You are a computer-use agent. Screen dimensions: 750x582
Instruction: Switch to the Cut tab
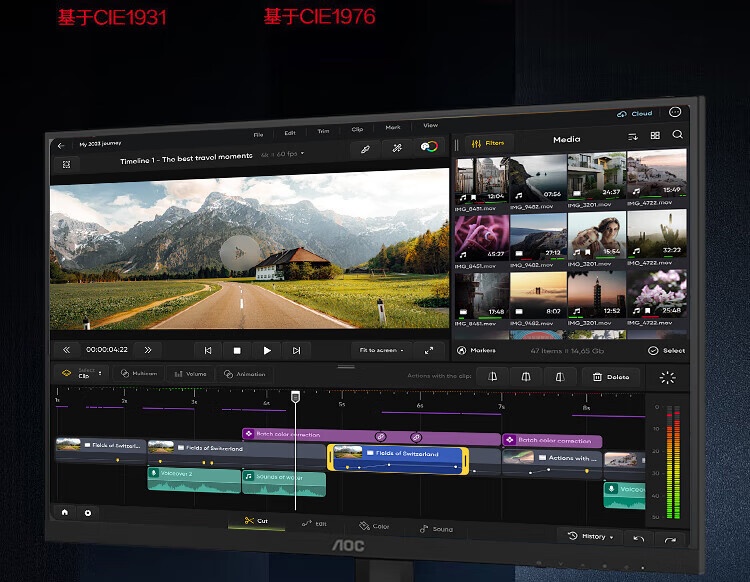click(256, 521)
